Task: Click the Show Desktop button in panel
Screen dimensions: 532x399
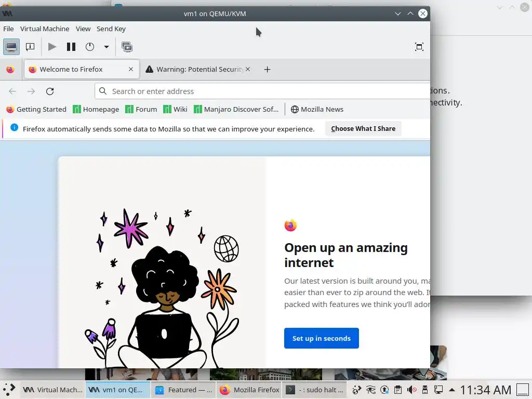Action: click(x=523, y=390)
